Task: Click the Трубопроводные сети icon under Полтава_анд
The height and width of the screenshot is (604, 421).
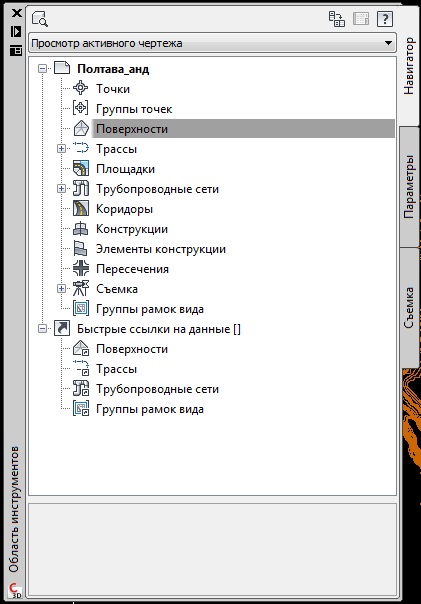Action: tap(81, 188)
